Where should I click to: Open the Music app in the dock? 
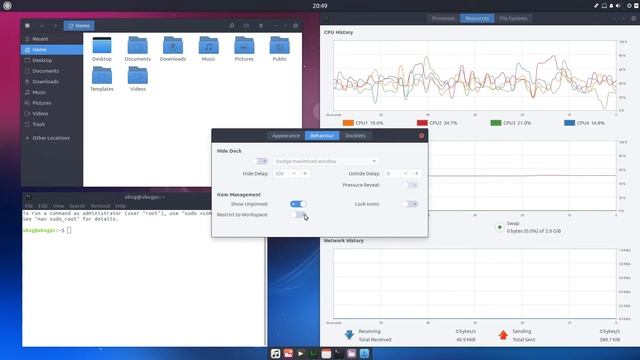276,353
